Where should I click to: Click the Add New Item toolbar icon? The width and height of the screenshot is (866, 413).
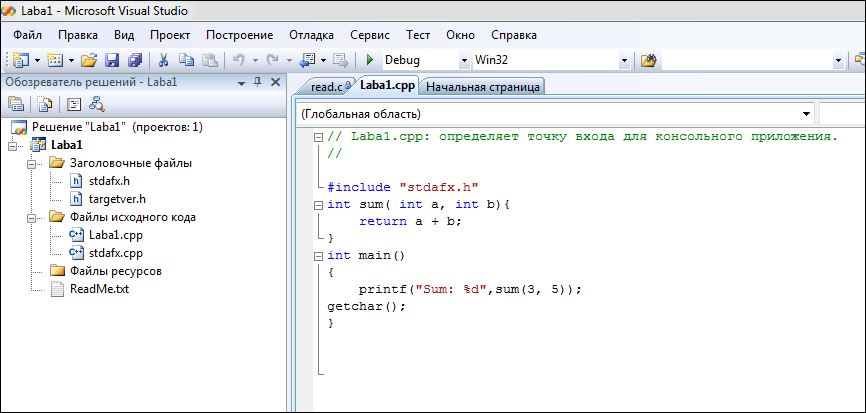(x=55, y=60)
